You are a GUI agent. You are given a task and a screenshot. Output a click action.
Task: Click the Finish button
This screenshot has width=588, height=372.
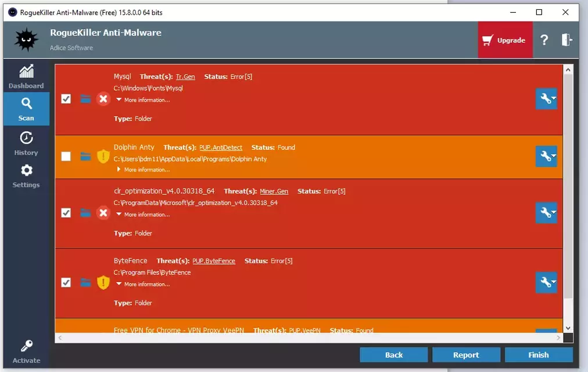(539, 355)
